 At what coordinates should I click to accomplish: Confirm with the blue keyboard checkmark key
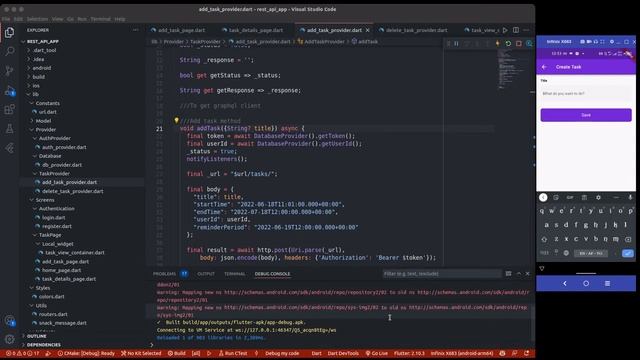(x=628, y=253)
